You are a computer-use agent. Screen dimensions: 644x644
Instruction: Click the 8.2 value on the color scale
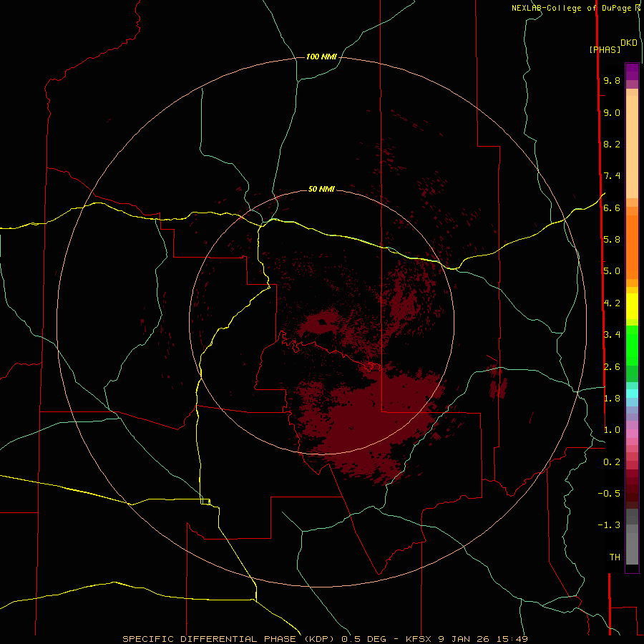click(612, 144)
